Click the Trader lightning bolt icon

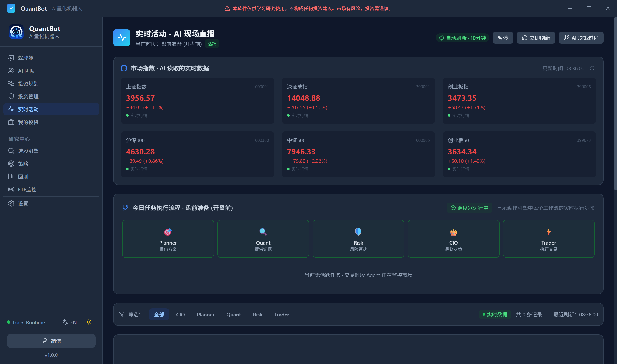(548, 231)
